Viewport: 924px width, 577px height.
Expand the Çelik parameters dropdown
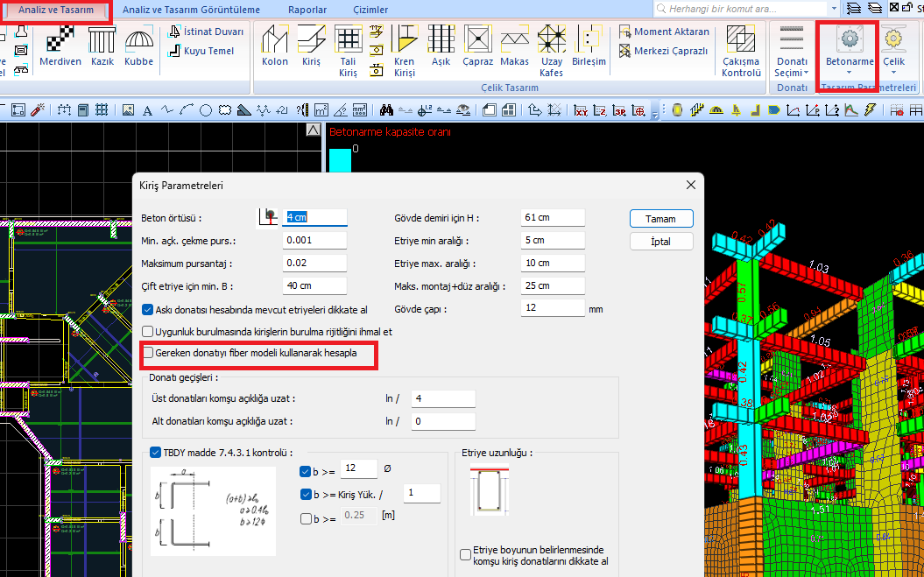tap(893, 73)
